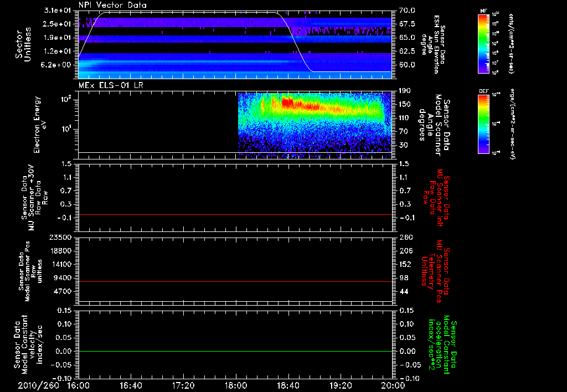Click the 'Electron Energy eV' axis title
This screenshot has height=392, width=567.
40,125
